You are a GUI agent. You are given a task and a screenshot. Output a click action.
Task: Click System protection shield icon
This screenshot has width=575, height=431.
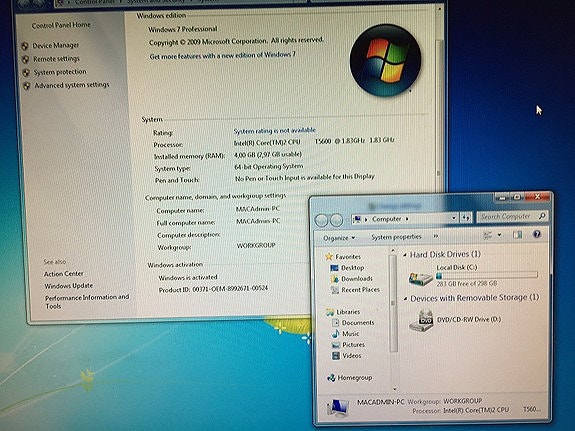pyautogui.click(x=26, y=72)
